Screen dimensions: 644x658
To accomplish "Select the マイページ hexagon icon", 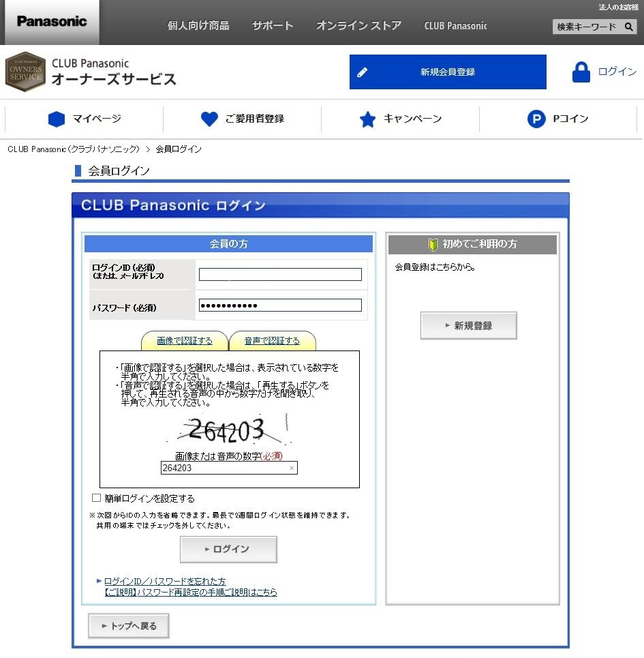I will (x=57, y=119).
